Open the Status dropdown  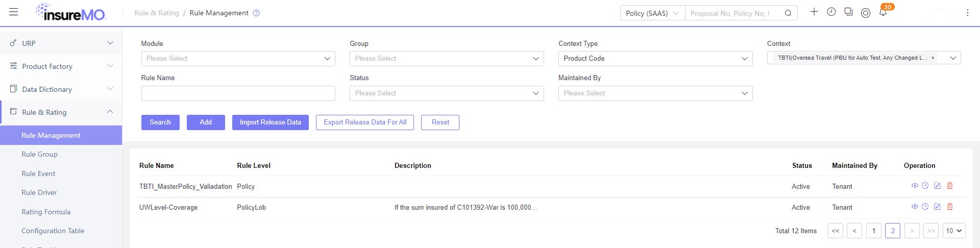tap(447, 93)
